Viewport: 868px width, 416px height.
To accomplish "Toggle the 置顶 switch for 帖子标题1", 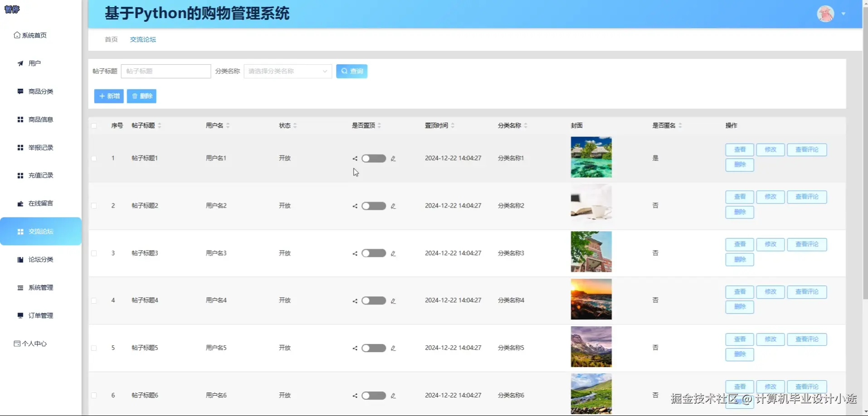I will [x=374, y=159].
